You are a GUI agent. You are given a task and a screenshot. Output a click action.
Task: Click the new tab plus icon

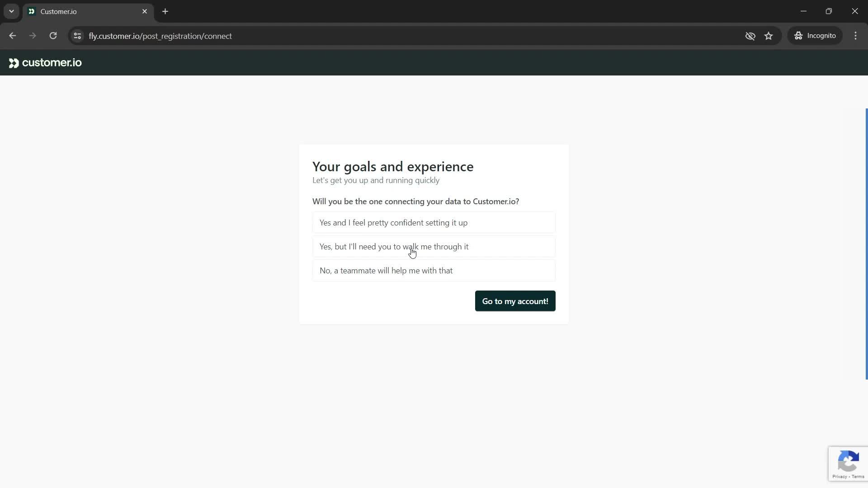point(166,12)
